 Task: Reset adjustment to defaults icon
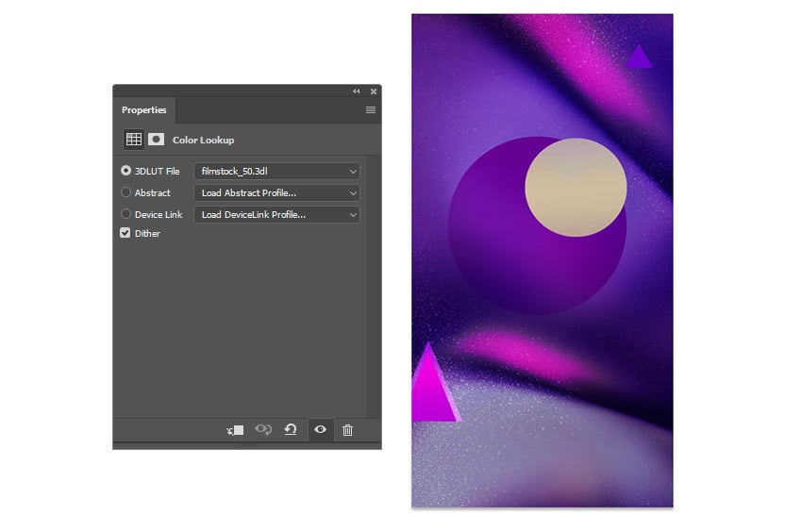(x=291, y=429)
